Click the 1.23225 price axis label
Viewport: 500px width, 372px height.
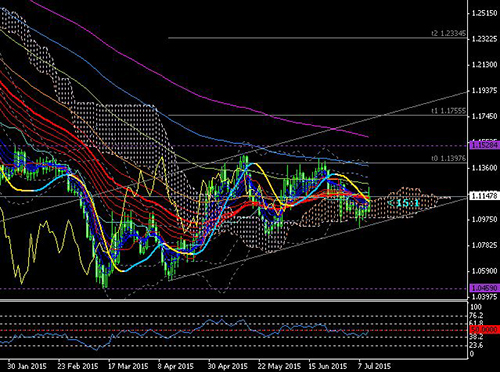click(x=484, y=39)
